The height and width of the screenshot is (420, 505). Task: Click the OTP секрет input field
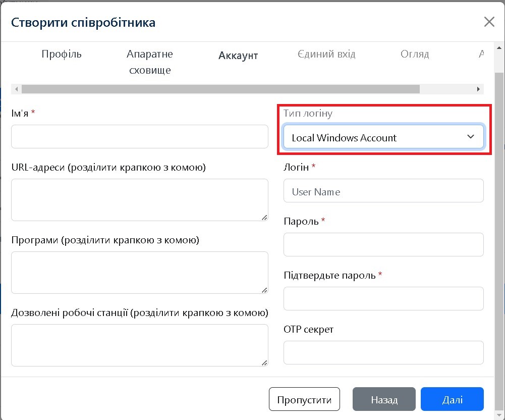pyautogui.click(x=383, y=352)
